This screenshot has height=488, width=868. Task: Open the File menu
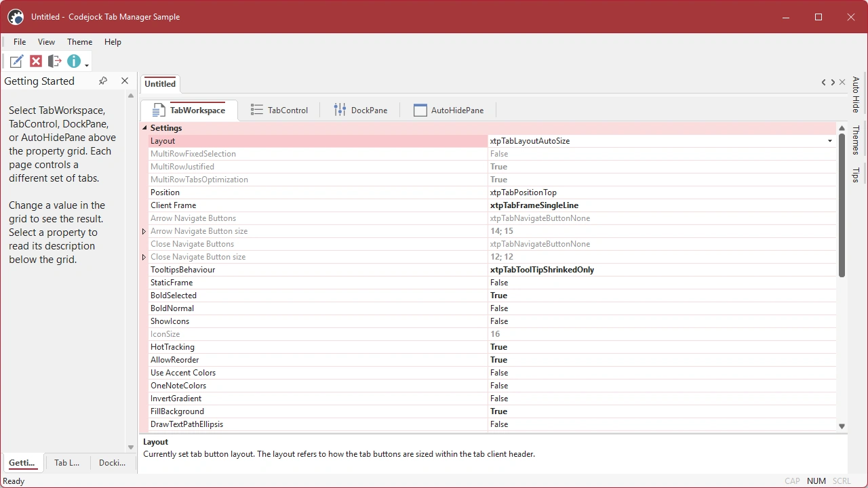[20, 42]
